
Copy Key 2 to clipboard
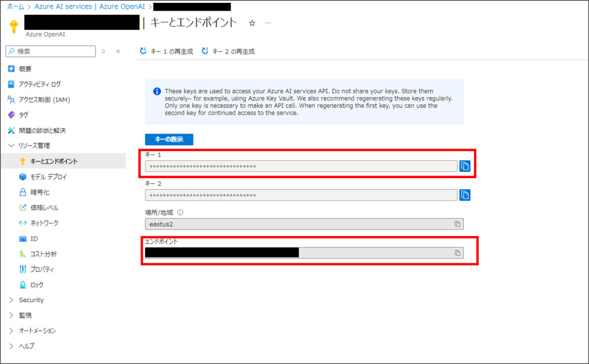coord(465,195)
